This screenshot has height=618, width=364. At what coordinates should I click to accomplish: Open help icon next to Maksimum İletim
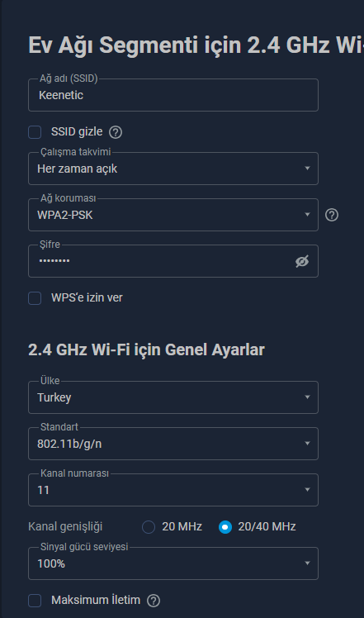click(x=154, y=601)
